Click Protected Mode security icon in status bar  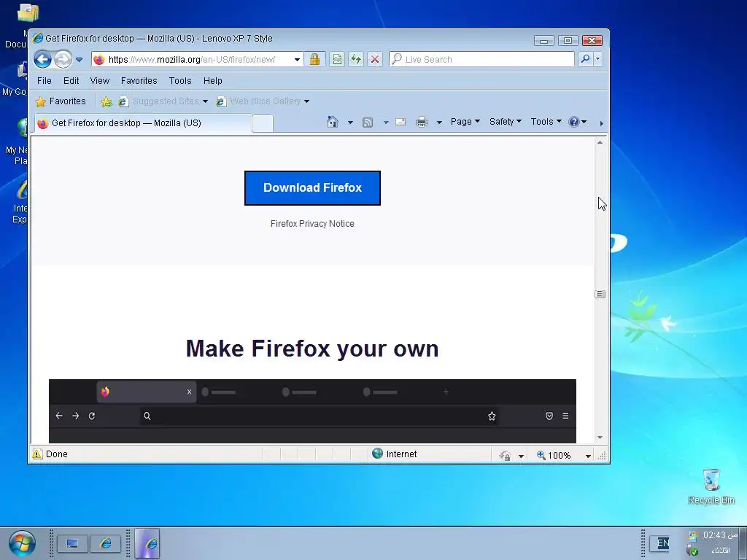coord(505,456)
